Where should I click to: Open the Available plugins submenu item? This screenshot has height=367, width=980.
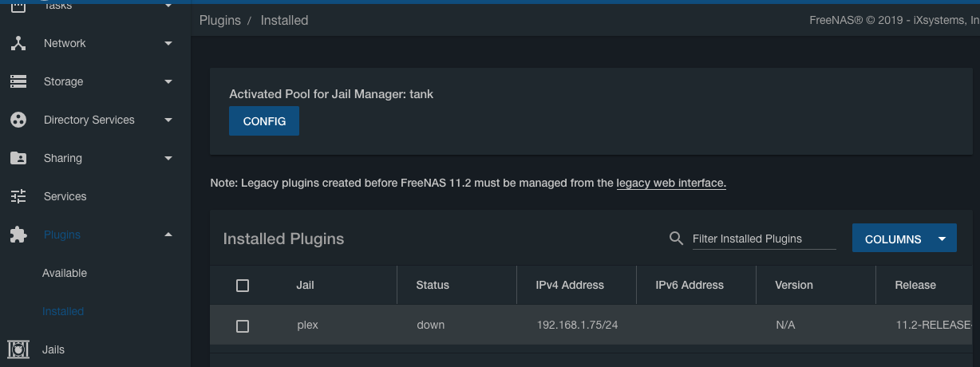[65, 273]
